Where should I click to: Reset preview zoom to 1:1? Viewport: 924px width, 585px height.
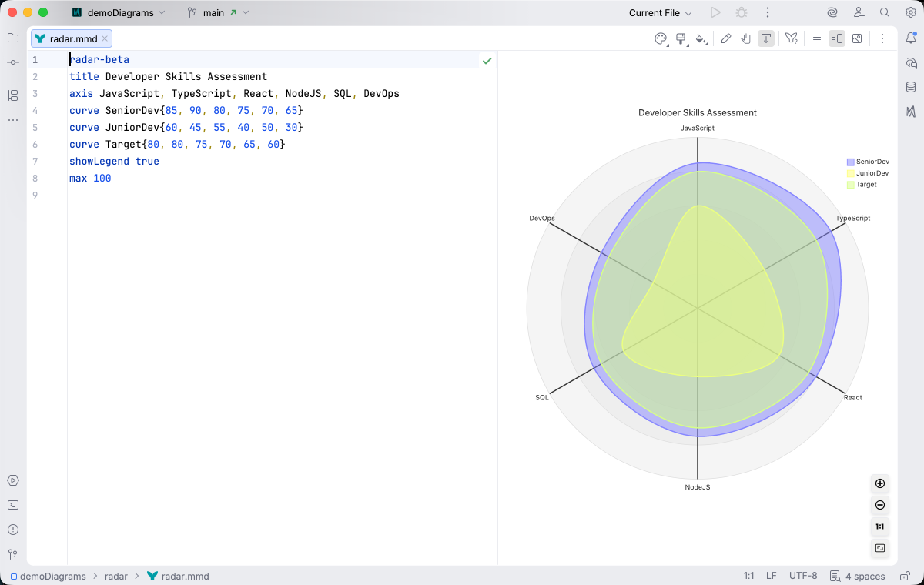[x=880, y=526]
